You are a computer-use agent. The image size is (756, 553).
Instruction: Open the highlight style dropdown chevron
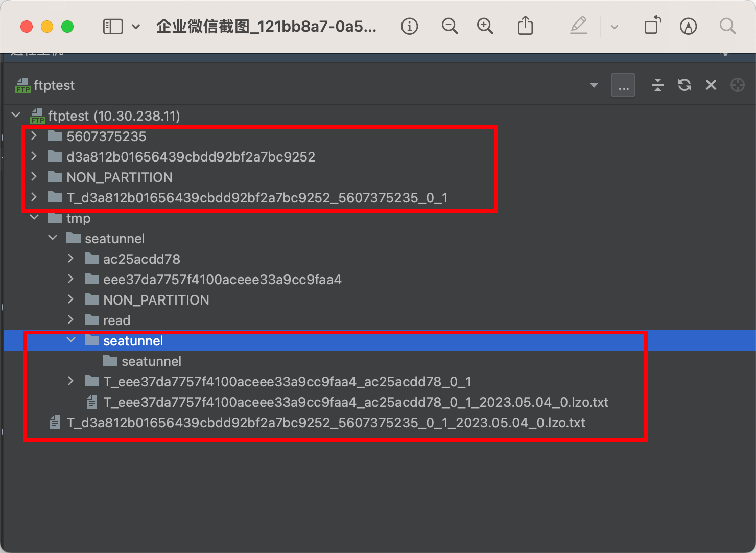pos(613,26)
